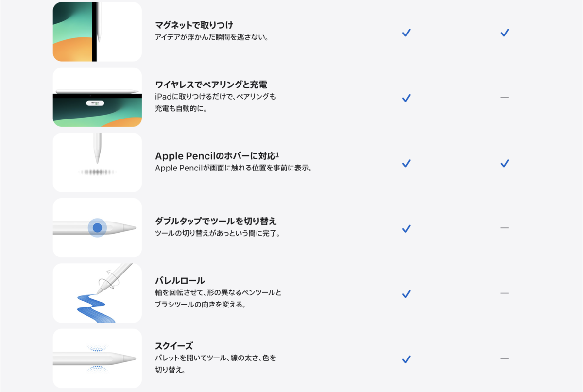The image size is (583, 392).
Task: Click first column checkmark for ワイヤレスでペアリングと充電
Action: tap(406, 98)
